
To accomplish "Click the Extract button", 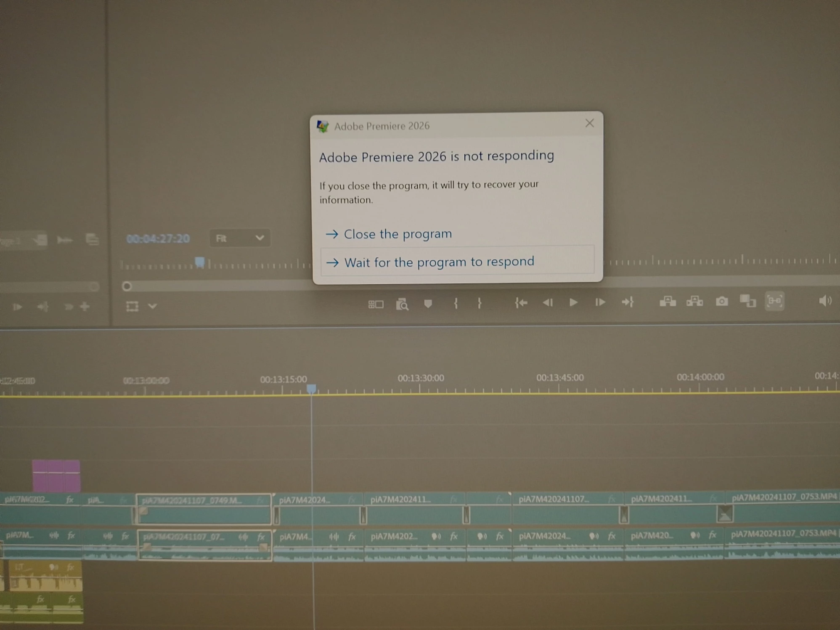I will pyautogui.click(x=694, y=301).
